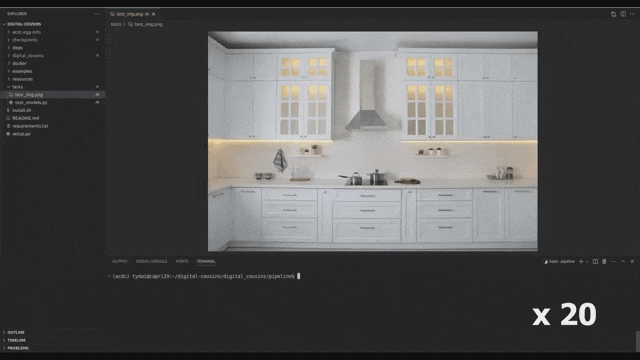Image resolution: width=640 pixels, height=360 pixels.
Task: Expand the OUTLINE section
Action: coord(16,332)
